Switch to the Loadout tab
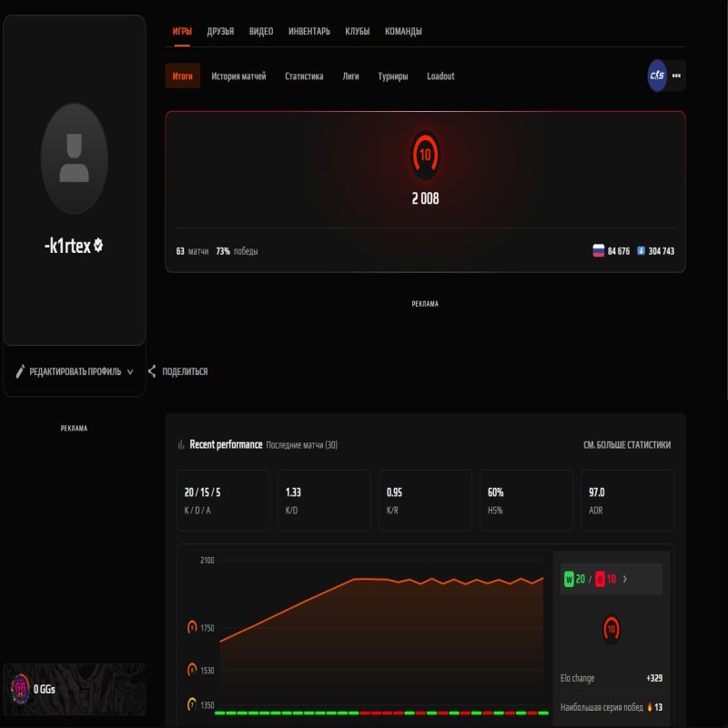 (440, 76)
